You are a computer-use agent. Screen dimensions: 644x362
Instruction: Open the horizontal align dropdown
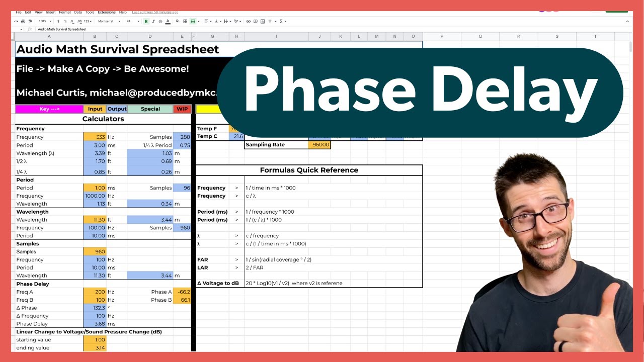click(x=208, y=21)
